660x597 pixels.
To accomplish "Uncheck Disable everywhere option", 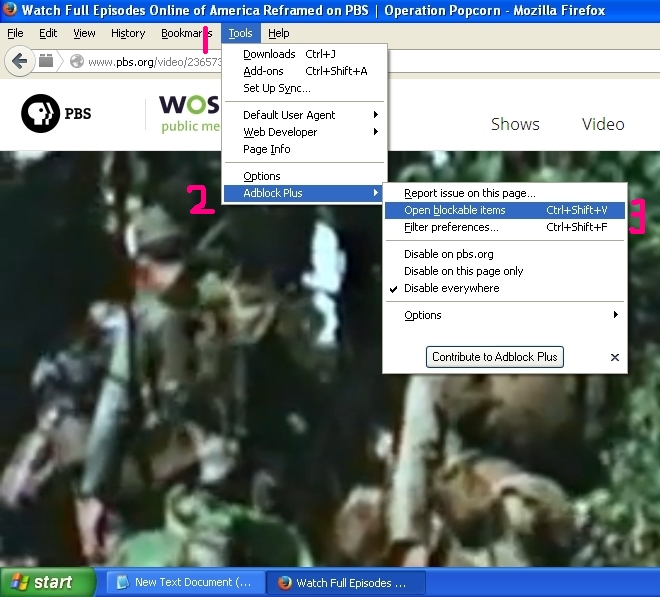I will [505, 288].
